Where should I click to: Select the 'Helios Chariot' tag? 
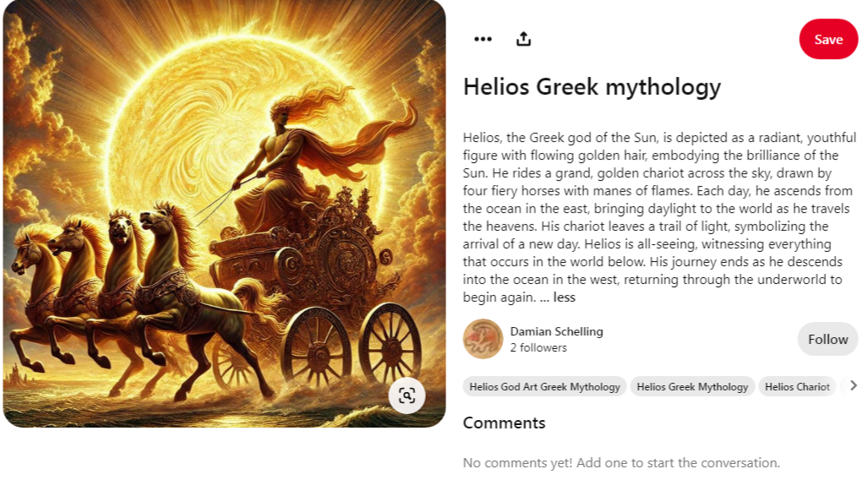coord(797,386)
